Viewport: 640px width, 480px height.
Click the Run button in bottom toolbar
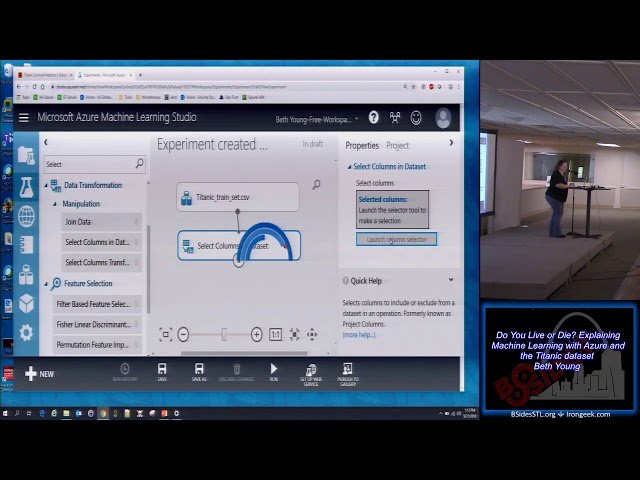click(x=274, y=371)
